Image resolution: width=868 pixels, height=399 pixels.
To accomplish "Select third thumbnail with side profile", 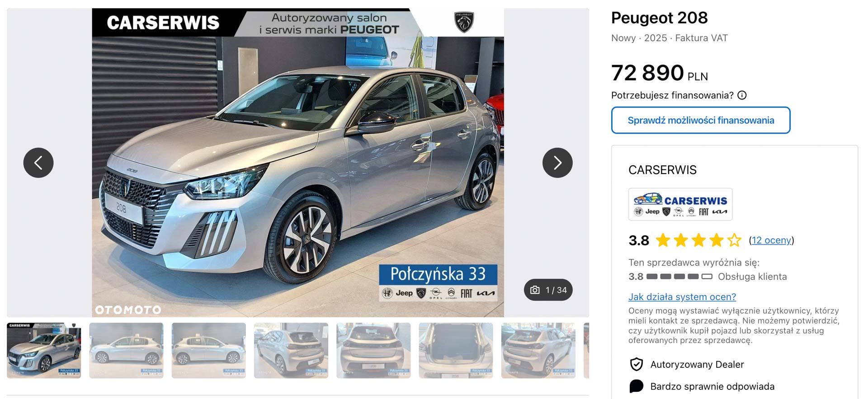I will [209, 350].
